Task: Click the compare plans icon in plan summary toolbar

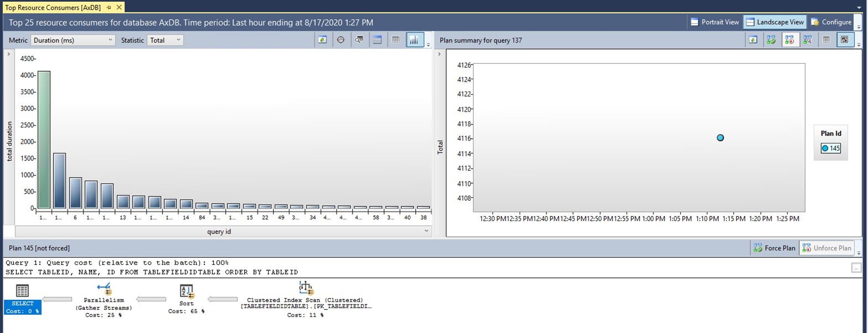Action: 807,40
